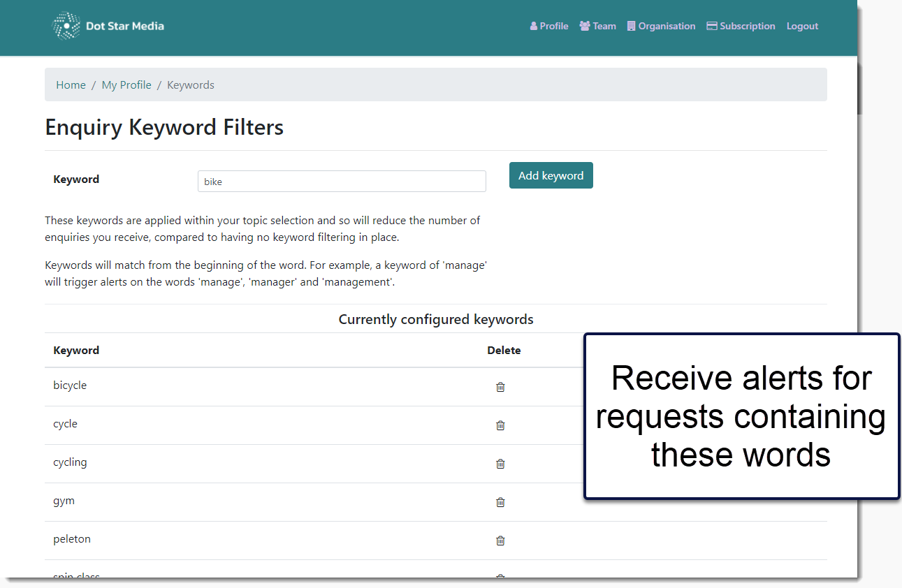Click the Subscription card icon
Image resolution: width=902 pixels, height=588 pixels.
(712, 25)
